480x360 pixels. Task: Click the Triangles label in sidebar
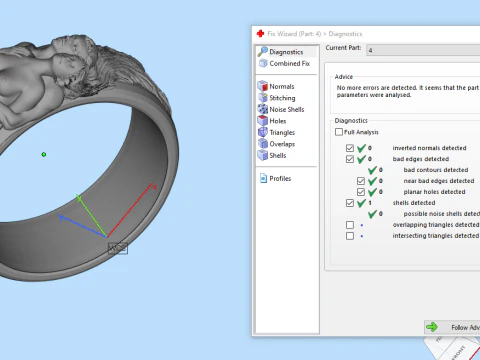[282, 132]
